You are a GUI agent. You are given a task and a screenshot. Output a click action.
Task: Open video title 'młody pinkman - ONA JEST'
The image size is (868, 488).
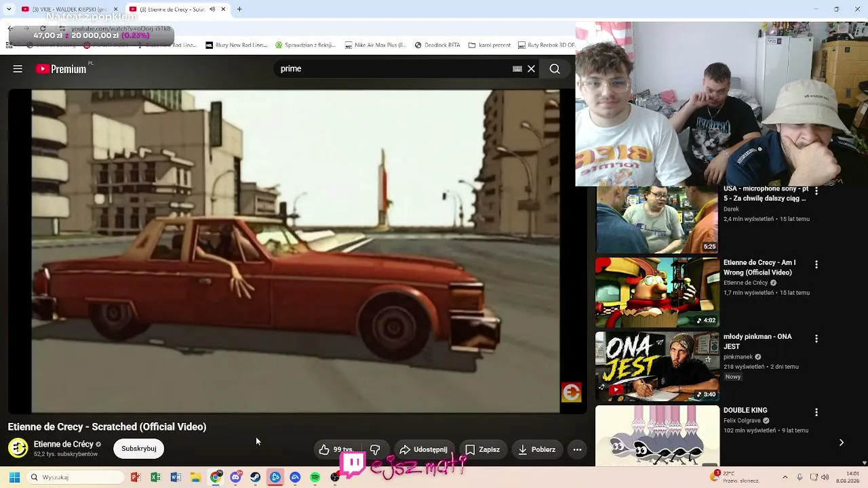tap(757, 342)
